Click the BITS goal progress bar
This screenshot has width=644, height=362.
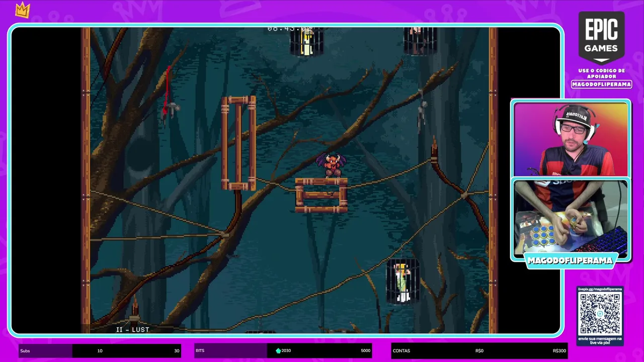(x=283, y=350)
